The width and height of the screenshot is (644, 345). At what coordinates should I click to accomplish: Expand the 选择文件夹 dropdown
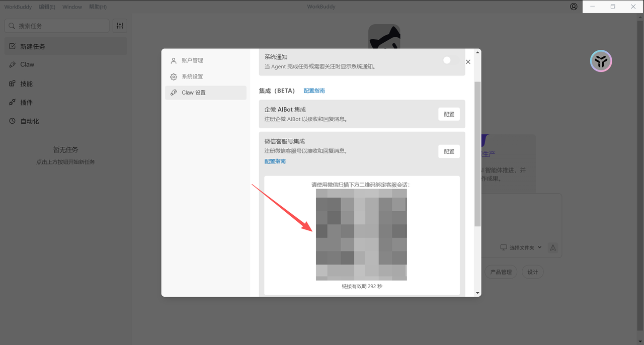click(x=521, y=247)
